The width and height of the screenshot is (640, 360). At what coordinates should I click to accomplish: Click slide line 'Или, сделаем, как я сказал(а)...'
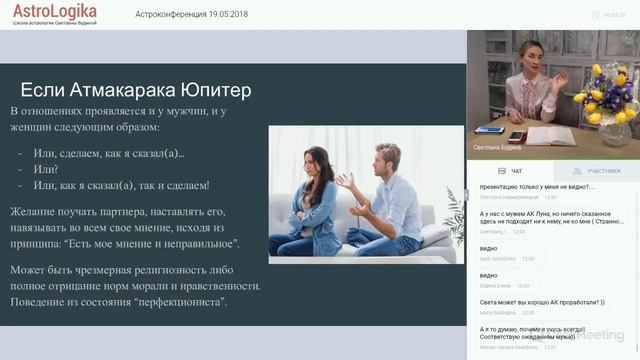(x=109, y=153)
